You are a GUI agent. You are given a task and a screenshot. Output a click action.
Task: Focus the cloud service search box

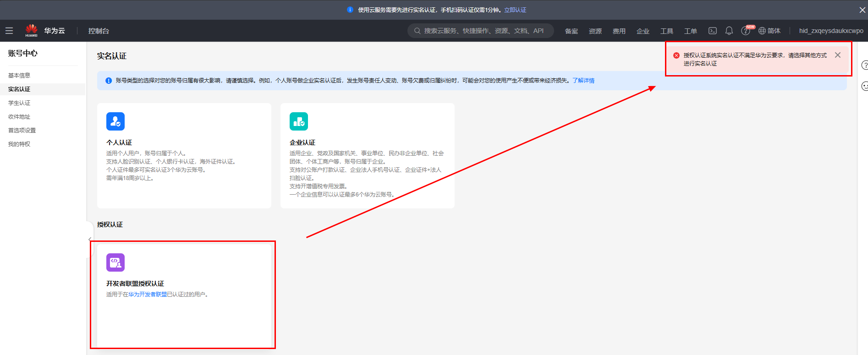point(481,31)
